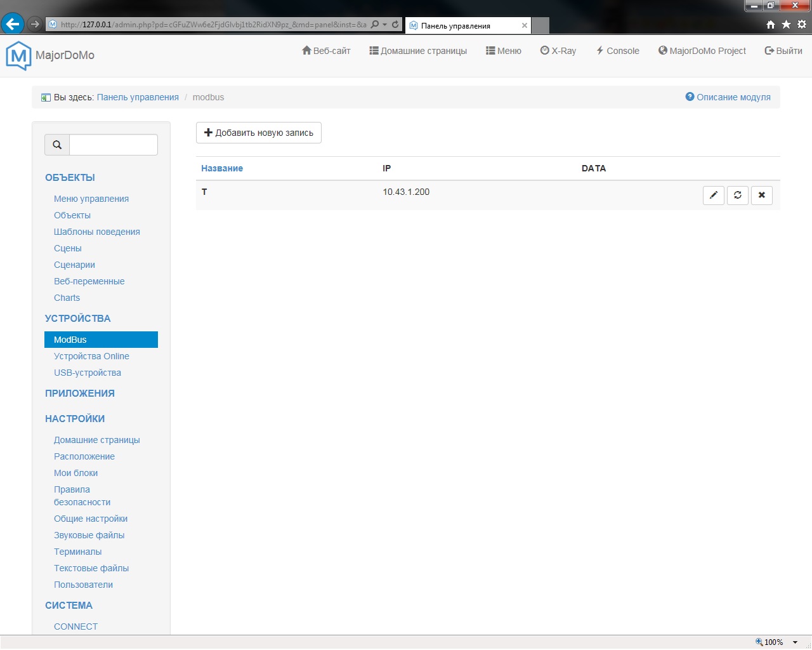Open Домашние страницы in top navigation
The height and width of the screenshot is (650, 812).
tap(418, 51)
